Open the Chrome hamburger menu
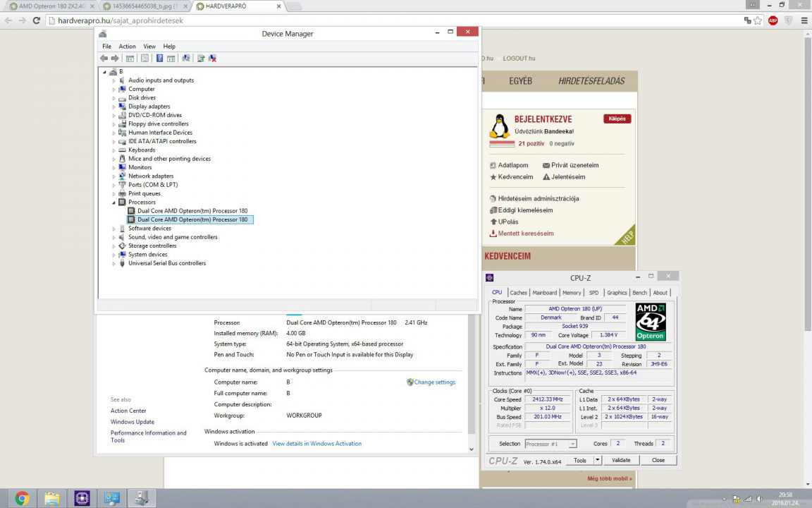Screen dimensions: 812x508 [x=804, y=20]
